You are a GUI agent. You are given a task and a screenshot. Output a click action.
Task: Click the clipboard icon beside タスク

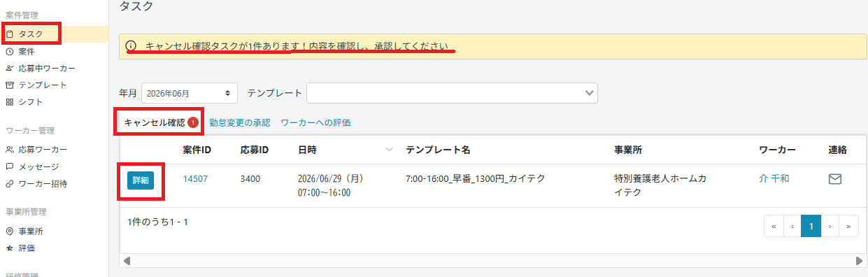(10, 34)
